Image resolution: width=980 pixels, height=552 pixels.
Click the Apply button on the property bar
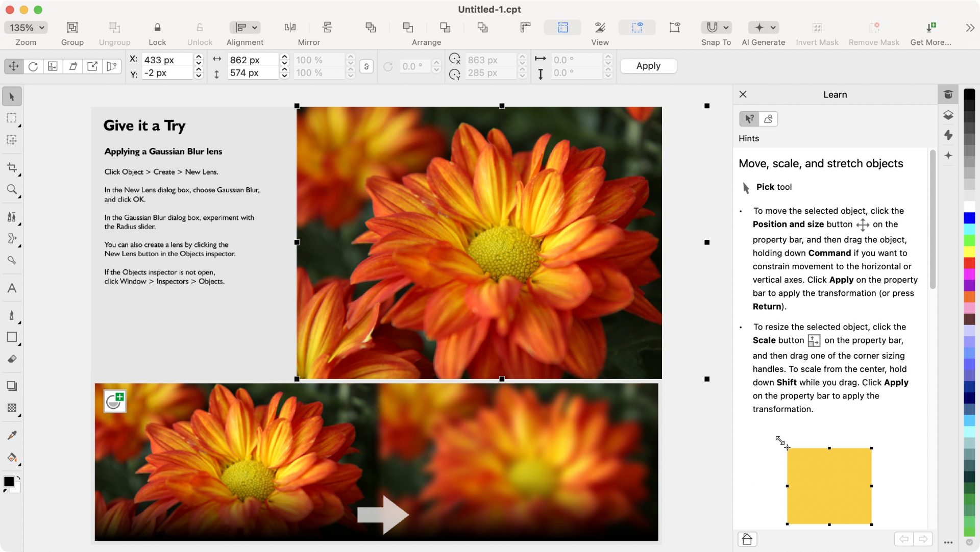click(648, 66)
